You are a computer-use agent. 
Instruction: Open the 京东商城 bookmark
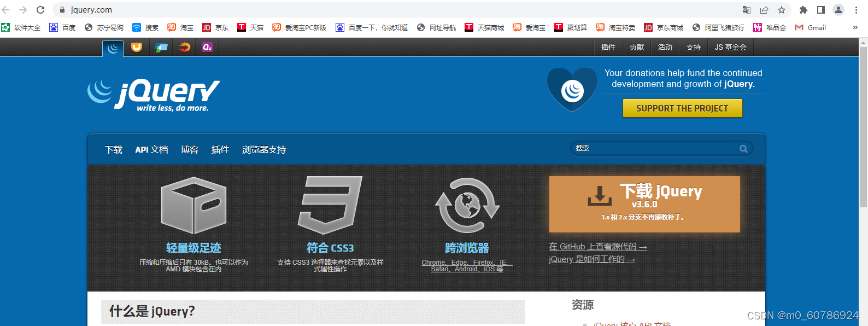(664, 27)
